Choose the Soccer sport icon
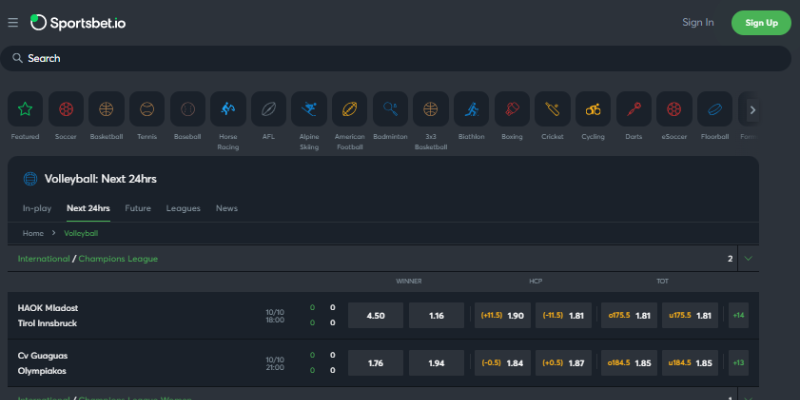 [x=66, y=109]
